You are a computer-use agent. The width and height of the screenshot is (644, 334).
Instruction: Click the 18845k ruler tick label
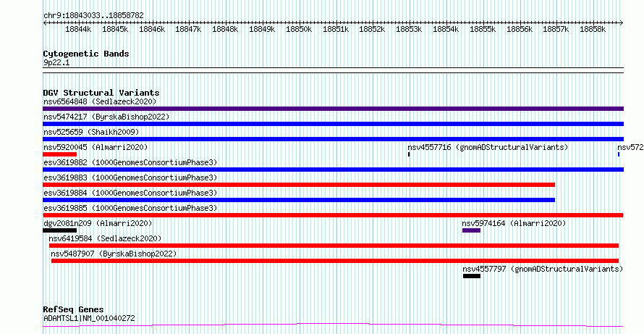115,30
